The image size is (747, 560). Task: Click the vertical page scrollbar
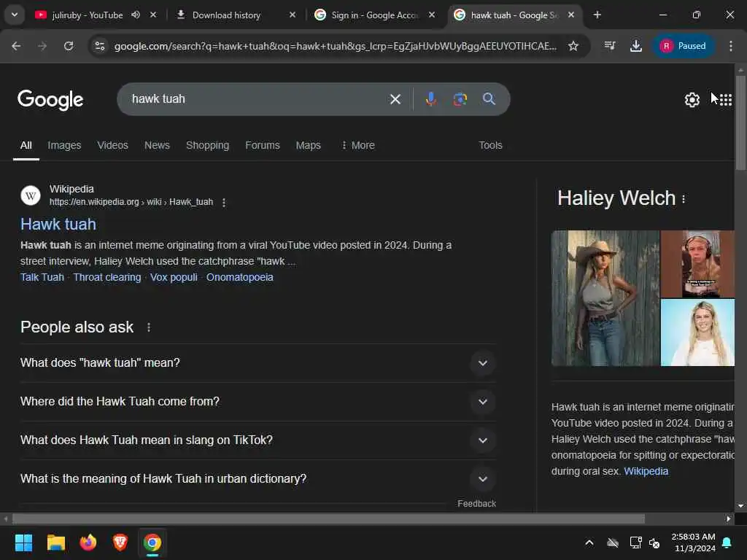(740, 122)
